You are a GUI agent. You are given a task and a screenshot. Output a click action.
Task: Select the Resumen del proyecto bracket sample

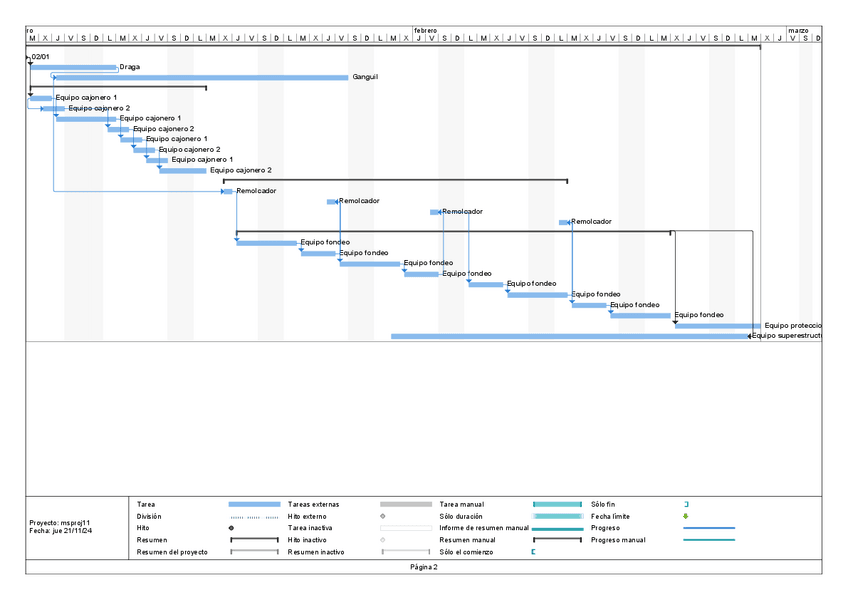point(254,552)
